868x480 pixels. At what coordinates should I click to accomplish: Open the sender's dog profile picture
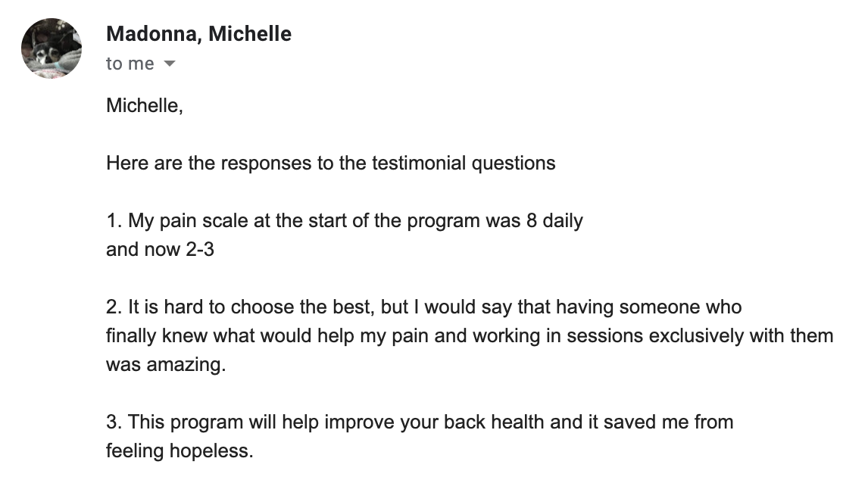52,48
